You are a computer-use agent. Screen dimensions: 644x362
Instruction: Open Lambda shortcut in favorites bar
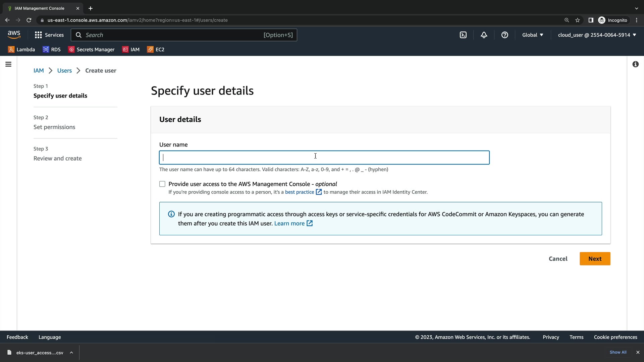21,49
